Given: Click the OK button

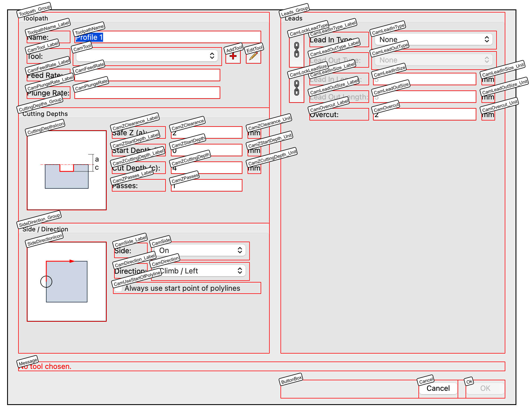Looking at the screenshot, I should click(x=485, y=388).
